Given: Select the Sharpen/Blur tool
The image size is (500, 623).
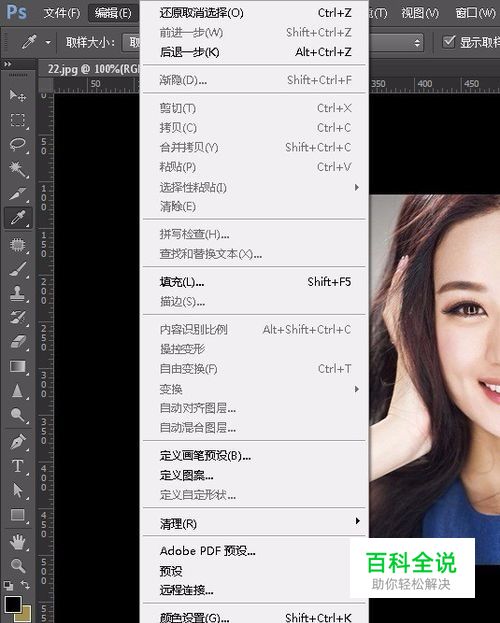Looking at the screenshot, I should click(17, 391).
